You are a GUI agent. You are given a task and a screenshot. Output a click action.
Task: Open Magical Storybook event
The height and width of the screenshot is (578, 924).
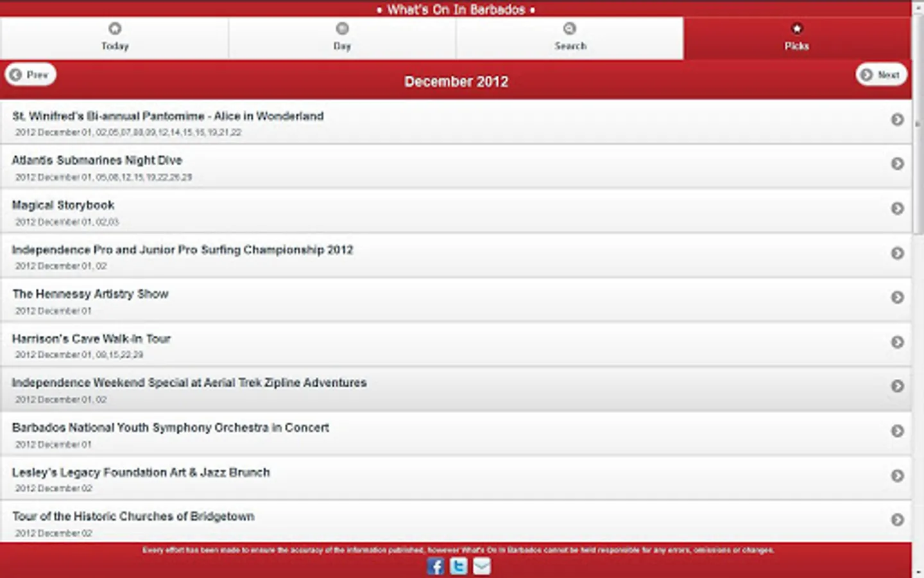(x=456, y=211)
